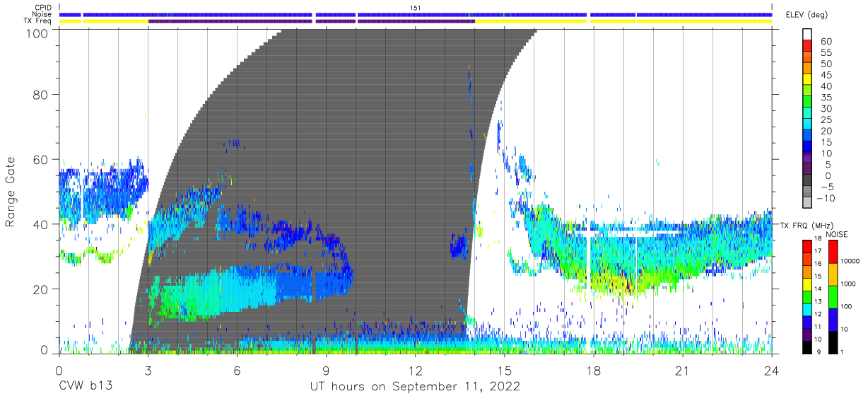Viewport: 868px width, 401px height.
Task: Click the 'CPID' row label
Action: 42,7
